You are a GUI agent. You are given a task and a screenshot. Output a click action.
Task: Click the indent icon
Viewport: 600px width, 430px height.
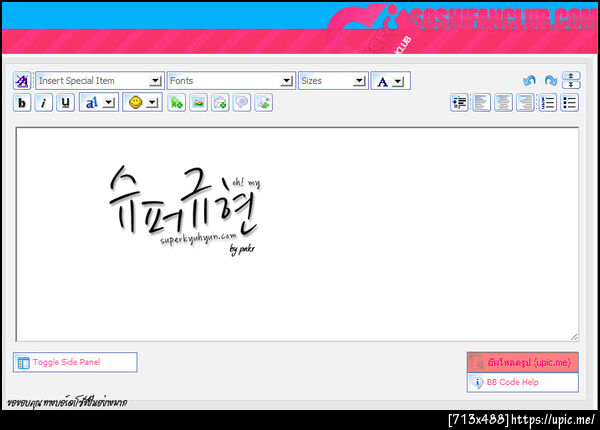460,103
